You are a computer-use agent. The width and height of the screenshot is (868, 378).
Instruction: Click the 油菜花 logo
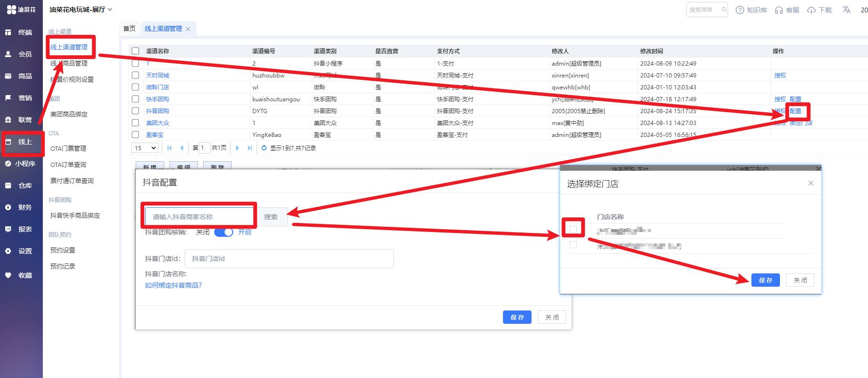coord(21,10)
